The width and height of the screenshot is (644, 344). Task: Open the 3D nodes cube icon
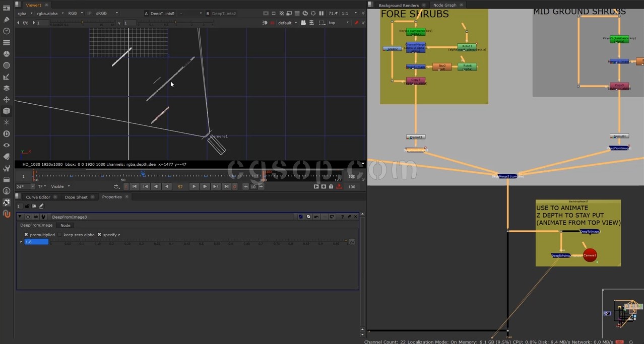click(7, 111)
